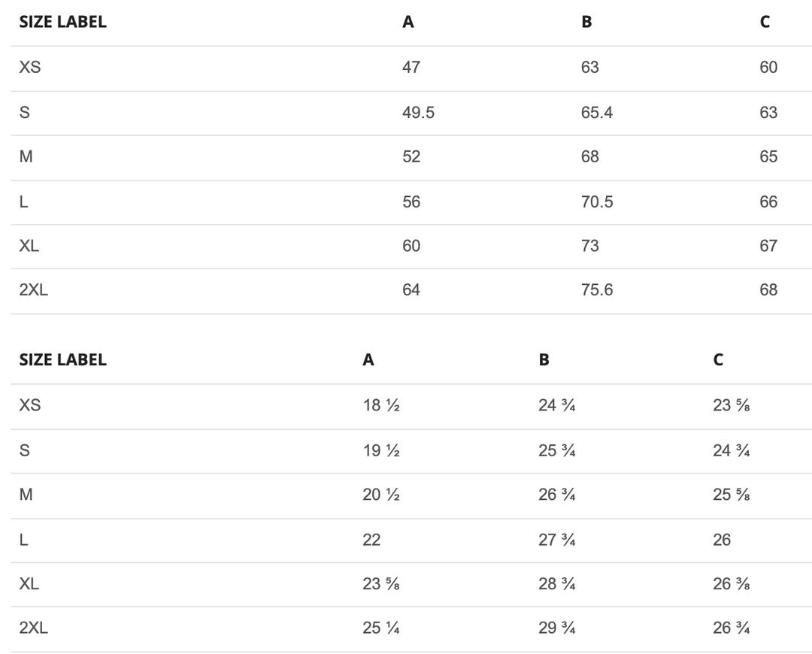Select the 75.6 value for 2XL
Screen dimensions: 812x654
click(597, 290)
